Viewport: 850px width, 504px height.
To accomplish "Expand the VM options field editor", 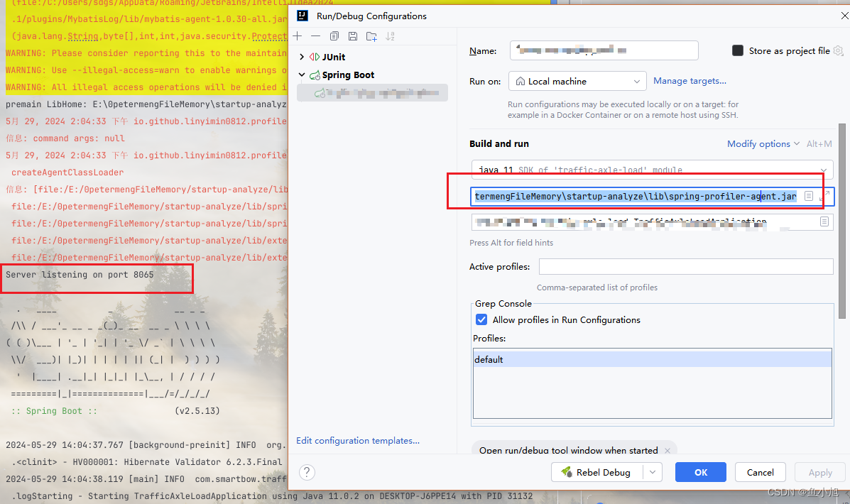I will pyautogui.click(x=824, y=196).
